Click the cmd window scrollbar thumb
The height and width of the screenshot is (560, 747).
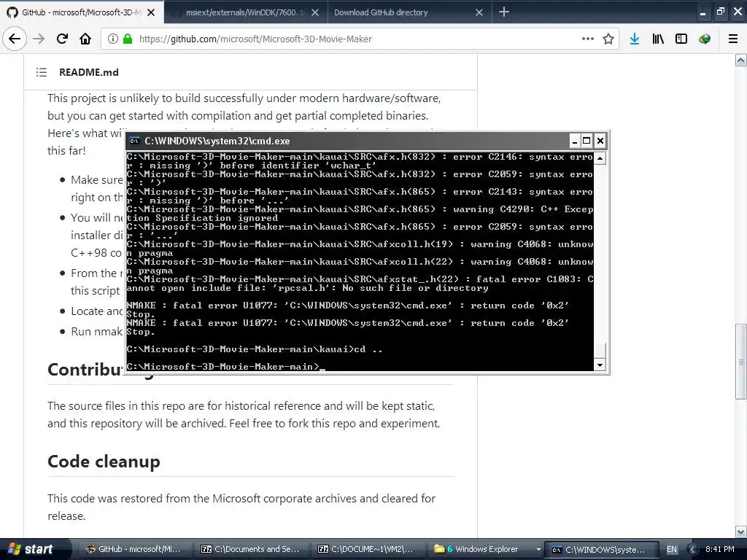(600, 351)
